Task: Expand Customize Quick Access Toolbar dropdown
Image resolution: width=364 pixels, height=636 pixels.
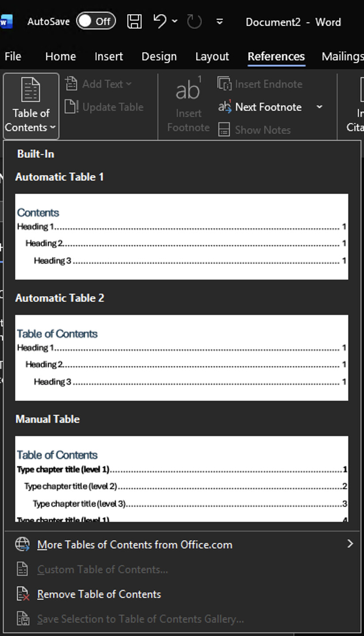Action: click(220, 21)
